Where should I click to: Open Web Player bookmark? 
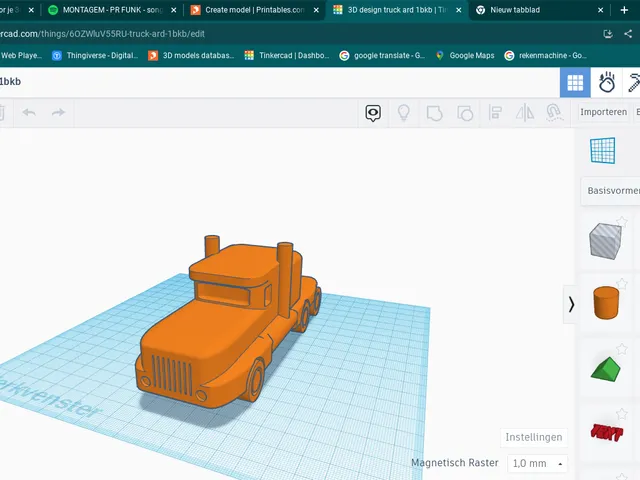point(21,56)
